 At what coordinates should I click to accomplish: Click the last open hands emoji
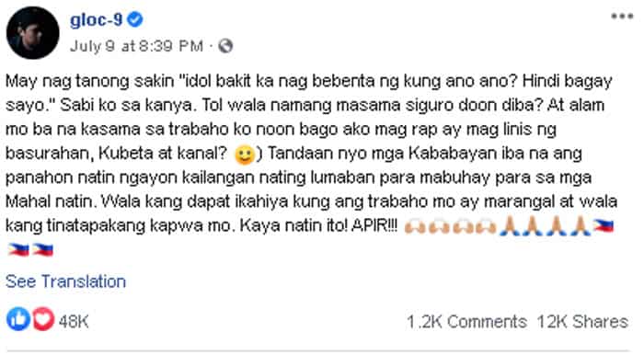pos(485,226)
